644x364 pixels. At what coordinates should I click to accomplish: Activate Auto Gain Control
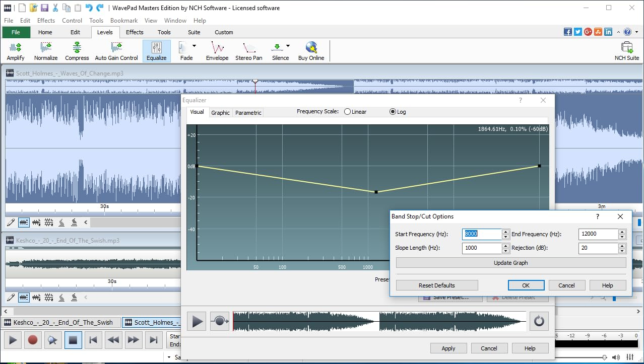[x=116, y=50]
